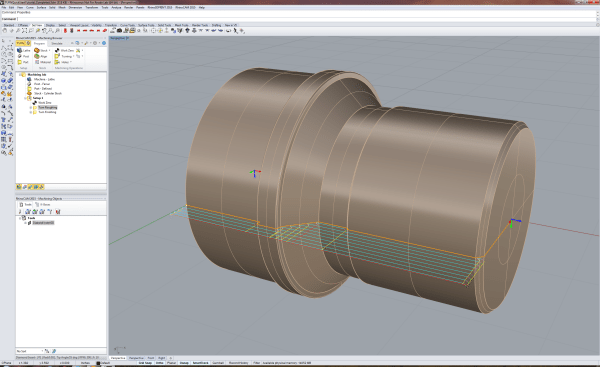This screenshot has width=600, height=367.
Task: Open the Turning operations dropdown
Action: tap(73, 56)
